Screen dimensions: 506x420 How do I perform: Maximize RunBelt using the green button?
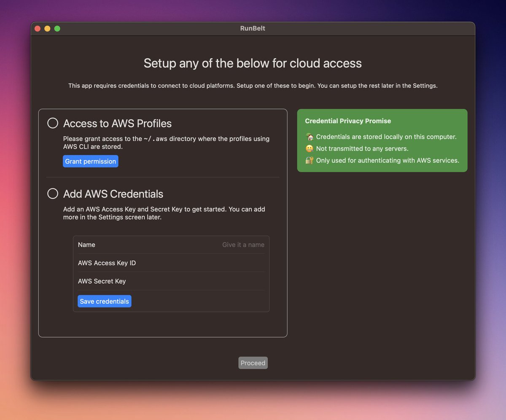57,29
